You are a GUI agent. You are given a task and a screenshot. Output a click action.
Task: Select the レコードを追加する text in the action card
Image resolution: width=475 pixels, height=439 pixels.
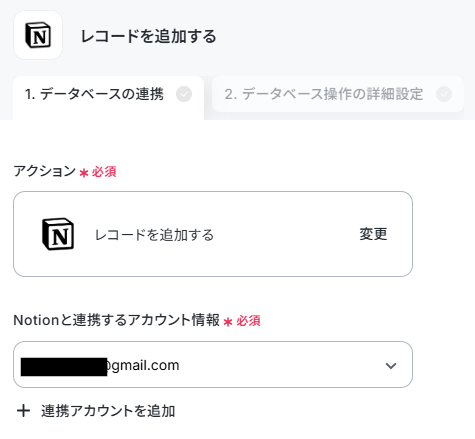pos(154,235)
